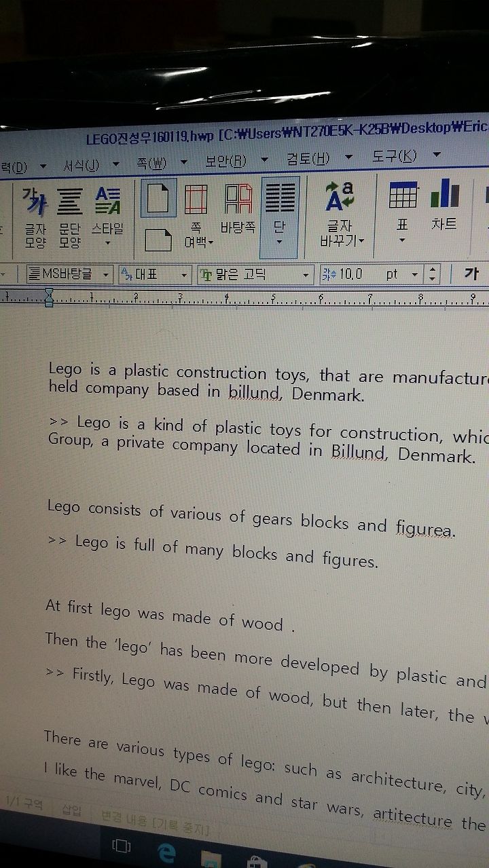Open the 쪽(W) menu
The height and width of the screenshot is (868, 489).
pos(151,164)
